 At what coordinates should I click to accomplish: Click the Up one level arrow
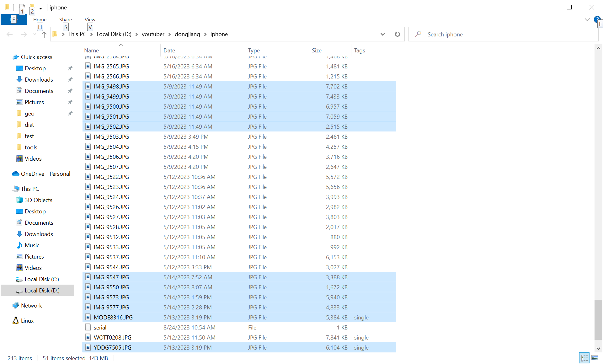coord(44,34)
